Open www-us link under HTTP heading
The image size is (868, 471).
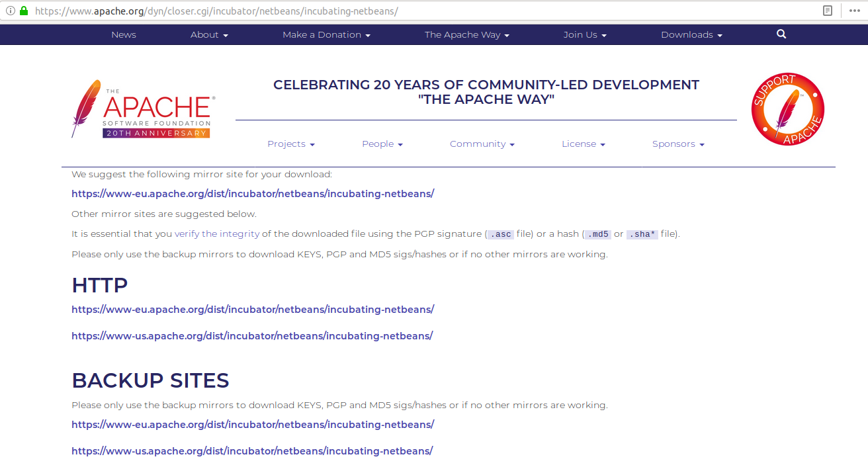pyautogui.click(x=252, y=336)
